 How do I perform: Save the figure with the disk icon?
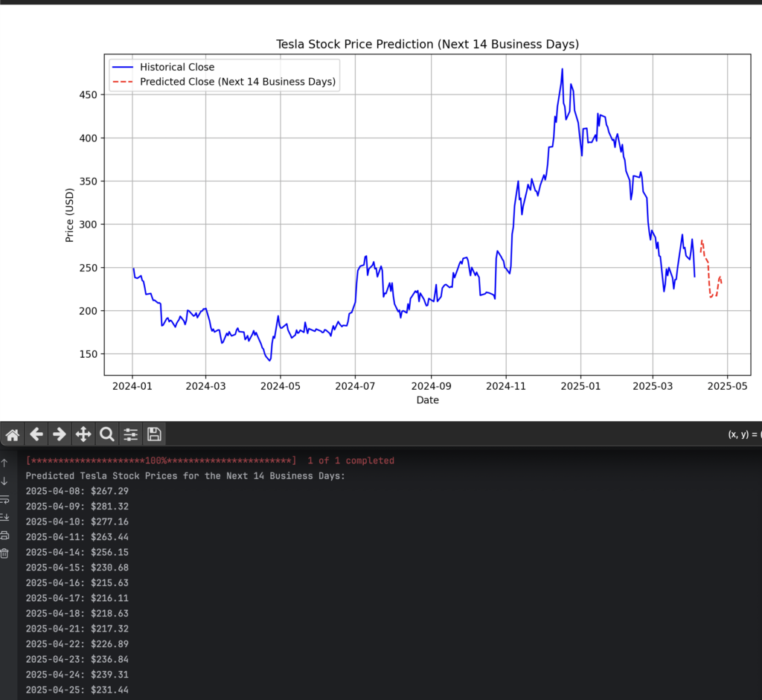[154, 434]
